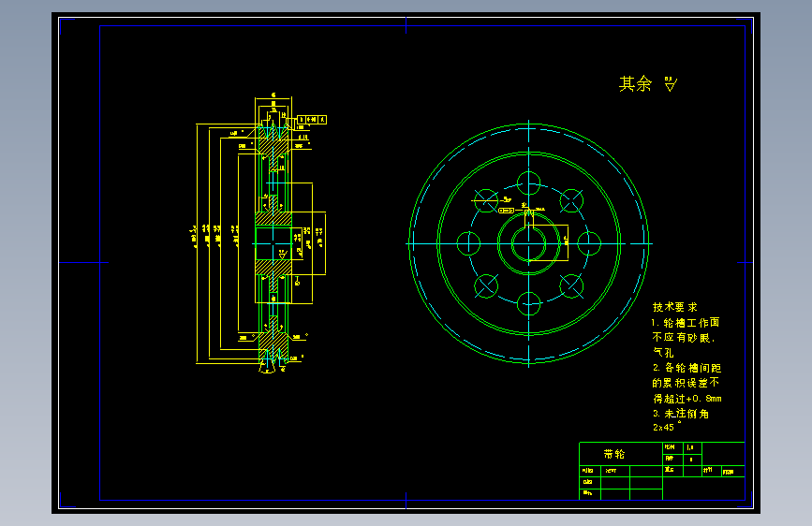The width and height of the screenshot is (812, 526).
Task: Select the lower-left crossed hole of the pulley
Action: 486,285
